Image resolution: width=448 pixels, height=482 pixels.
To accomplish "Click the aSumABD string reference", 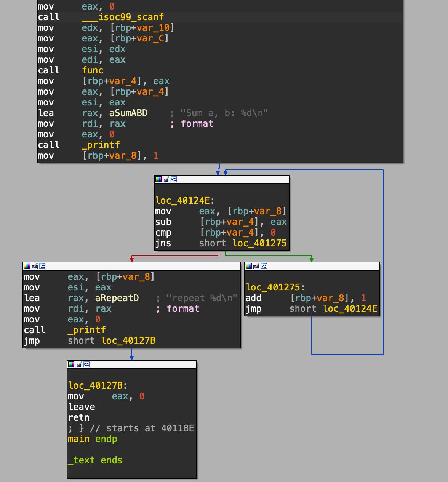I will (128, 113).
